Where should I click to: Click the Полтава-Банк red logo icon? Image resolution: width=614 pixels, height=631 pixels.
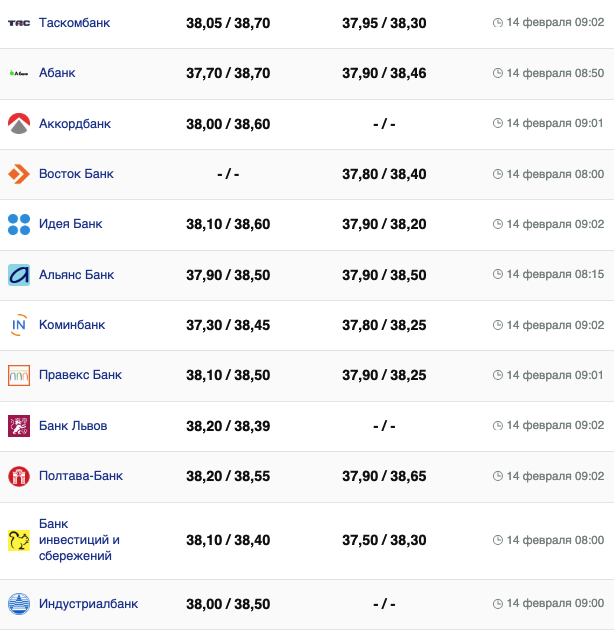[x=19, y=476]
